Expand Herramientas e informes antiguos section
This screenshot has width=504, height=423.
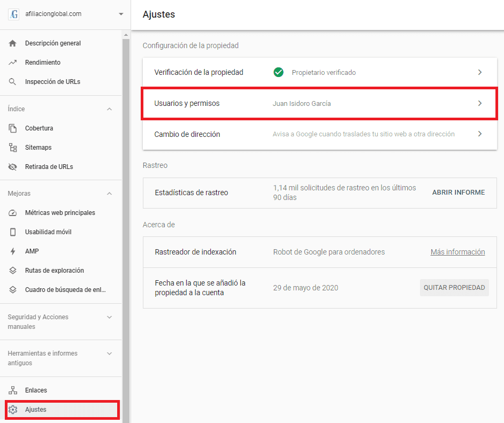click(x=109, y=353)
